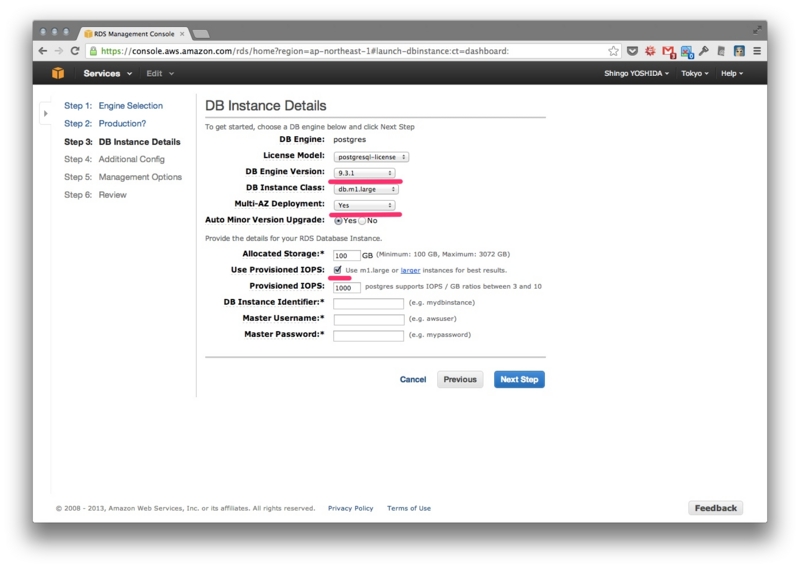
Task: Select Yes for Auto Minor Version Upgrade
Action: point(338,221)
